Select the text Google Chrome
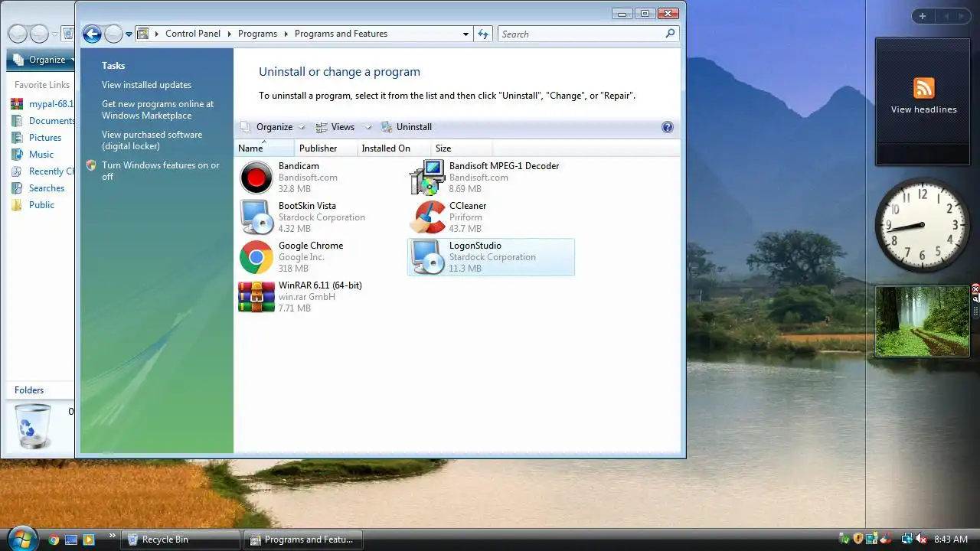 (x=311, y=246)
